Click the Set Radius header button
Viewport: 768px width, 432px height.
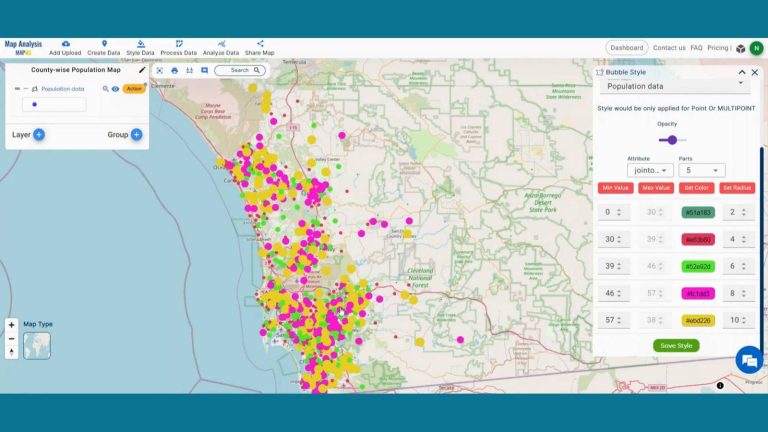click(737, 188)
